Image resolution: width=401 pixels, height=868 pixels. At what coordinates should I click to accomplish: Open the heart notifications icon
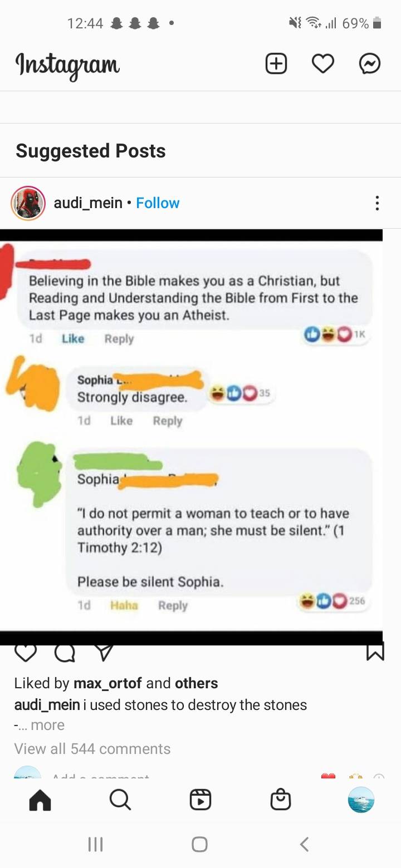pos(323,64)
